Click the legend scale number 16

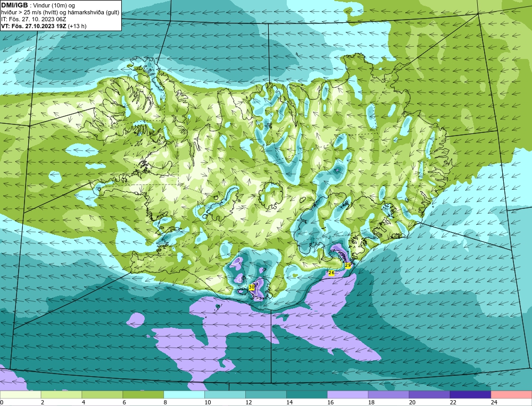[x=330, y=402]
